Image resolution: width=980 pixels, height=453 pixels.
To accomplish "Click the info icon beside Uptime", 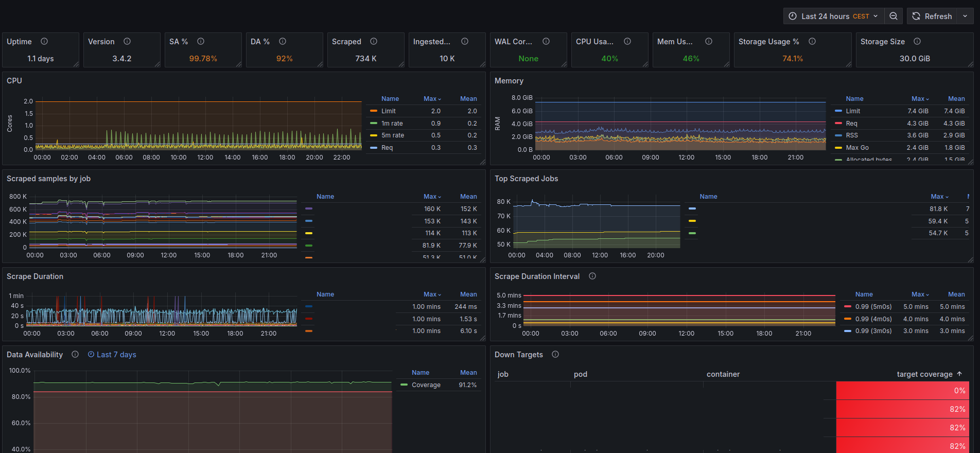I will [x=44, y=41].
